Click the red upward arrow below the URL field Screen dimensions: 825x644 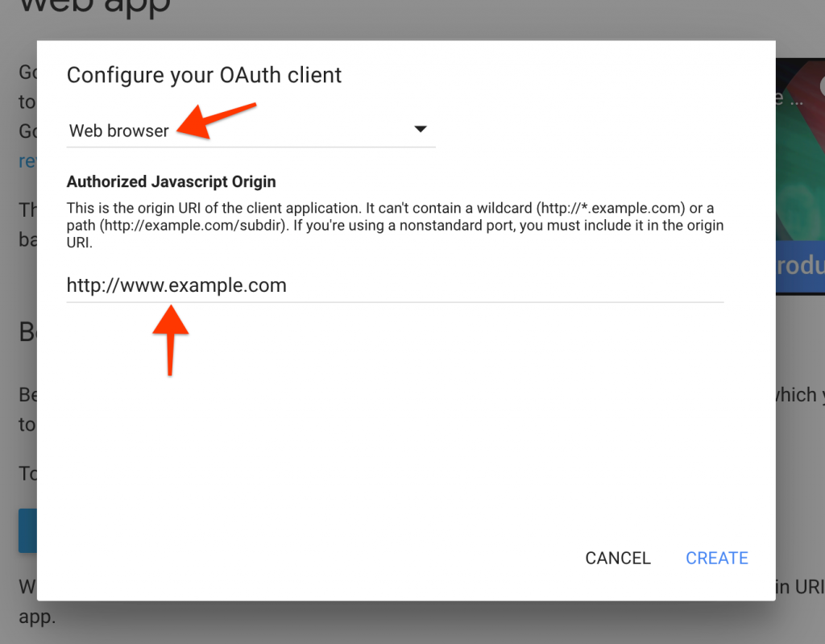(x=171, y=340)
